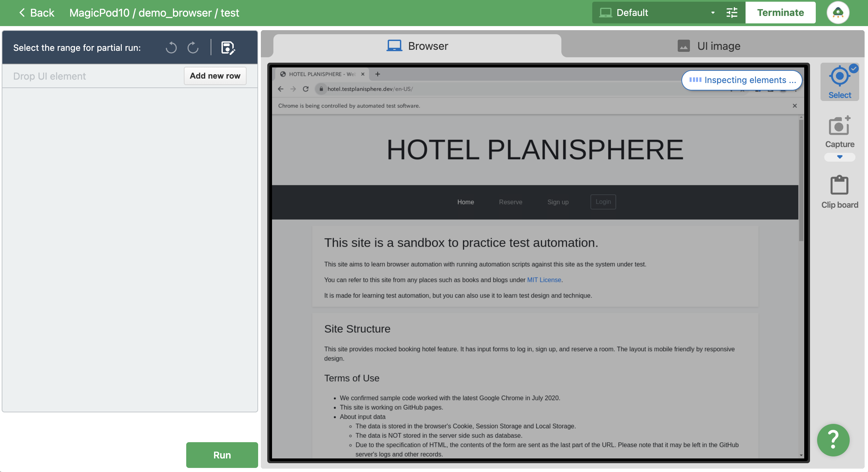Click the Inspecting elements status badge
The image size is (868, 472).
pyautogui.click(x=742, y=80)
